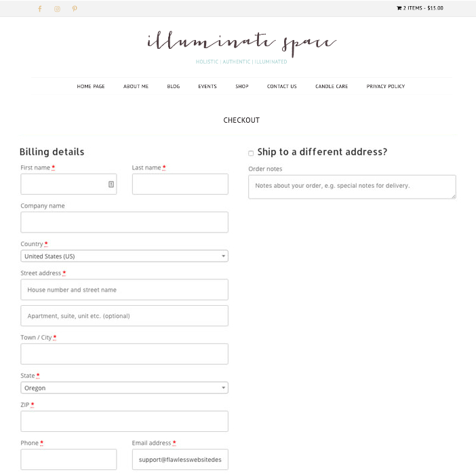Open the Privacy Policy link

click(x=385, y=87)
